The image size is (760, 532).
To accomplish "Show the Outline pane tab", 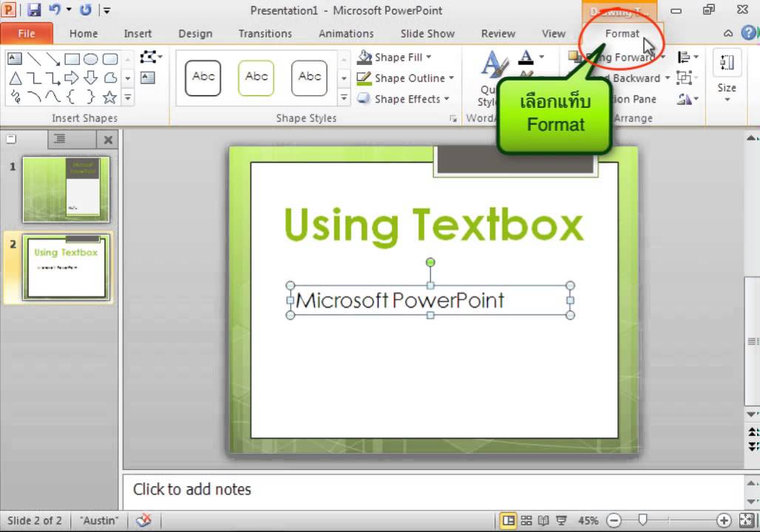I will tap(60, 140).
